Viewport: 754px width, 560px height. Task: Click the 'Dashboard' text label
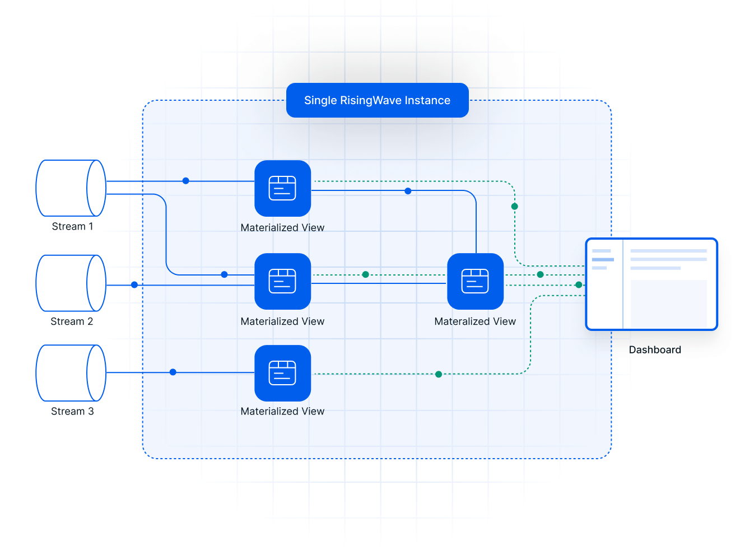coord(655,350)
